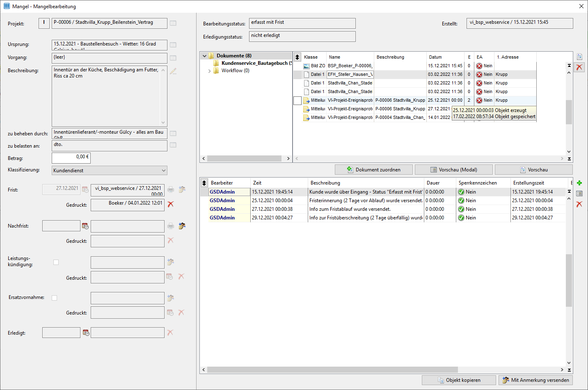Click into the Nachfrist date field
The width and height of the screenshot is (588, 390).
click(61, 226)
